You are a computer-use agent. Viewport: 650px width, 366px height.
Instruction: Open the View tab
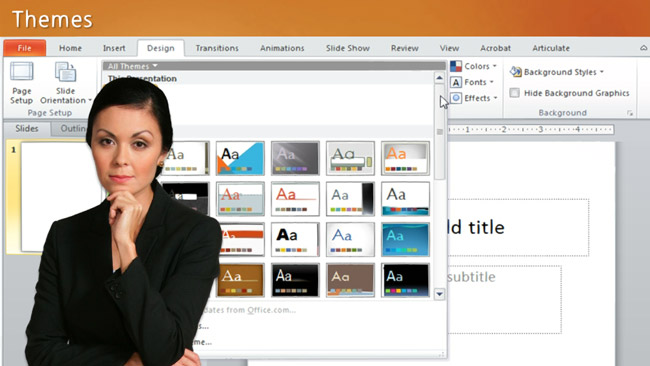click(x=449, y=48)
